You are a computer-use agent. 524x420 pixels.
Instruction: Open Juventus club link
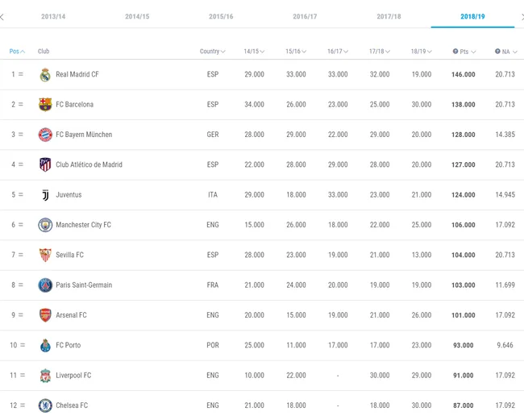click(x=69, y=195)
